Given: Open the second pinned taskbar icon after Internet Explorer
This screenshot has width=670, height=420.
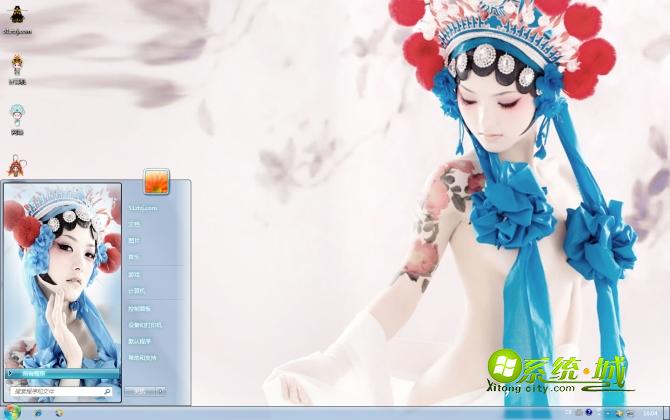Looking at the screenshot, I should tap(59, 413).
